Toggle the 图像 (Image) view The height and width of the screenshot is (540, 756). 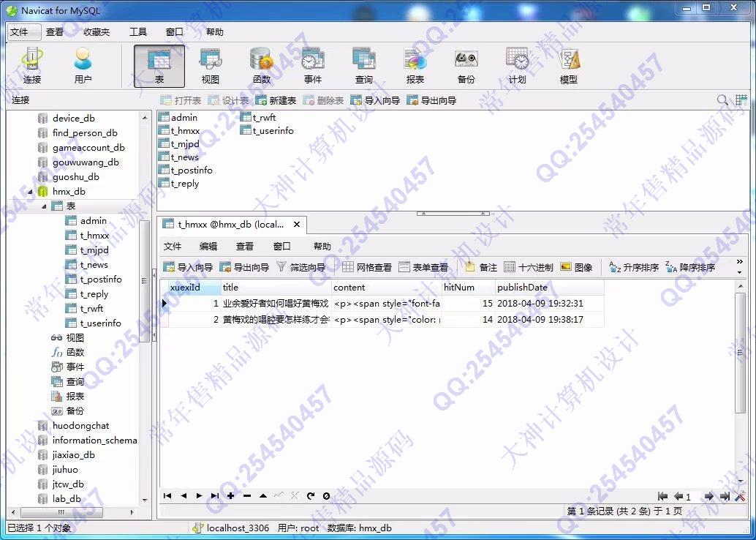pyautogui.click(x=577, y=267)
